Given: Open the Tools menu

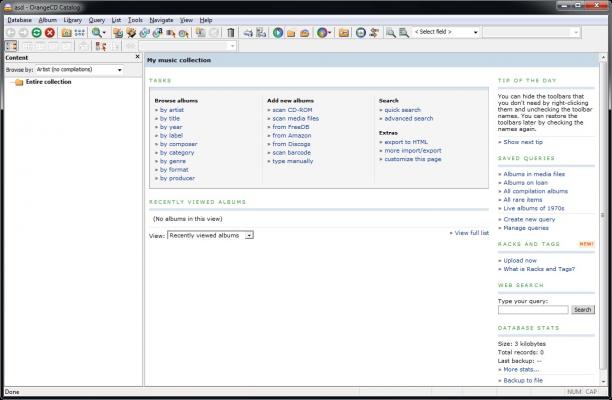Looking at the screenshot, I should [135, 20].
